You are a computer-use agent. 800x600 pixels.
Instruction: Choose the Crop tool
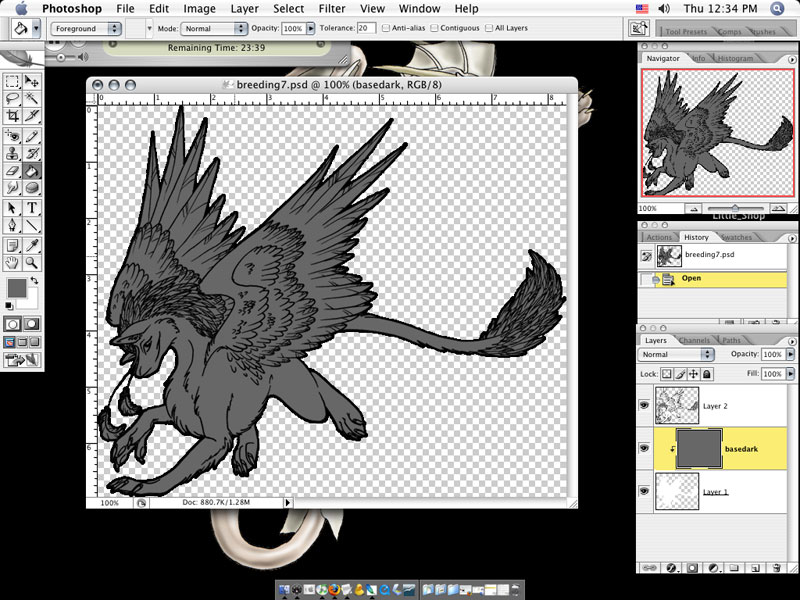[12, 117]
